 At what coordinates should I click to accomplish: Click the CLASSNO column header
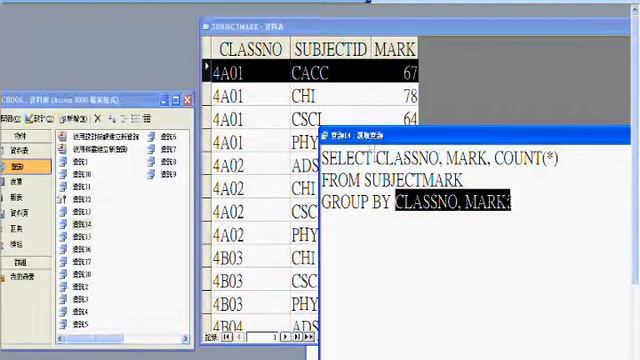tap(251, 49)
